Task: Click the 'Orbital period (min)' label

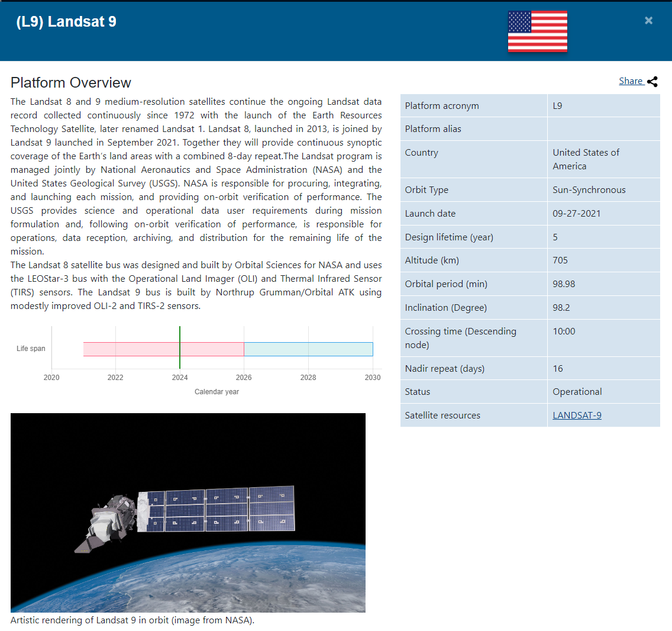Action: 445,284
